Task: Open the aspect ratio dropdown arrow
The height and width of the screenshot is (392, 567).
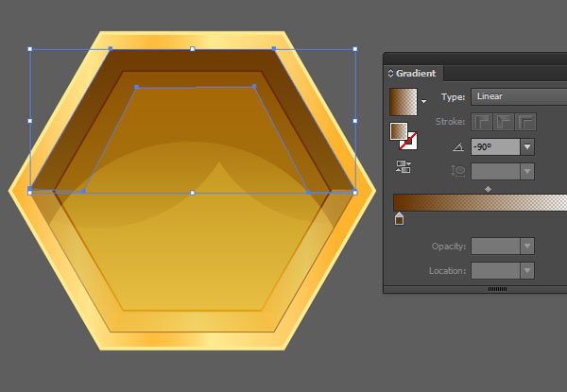Action: tap(527, 171)
